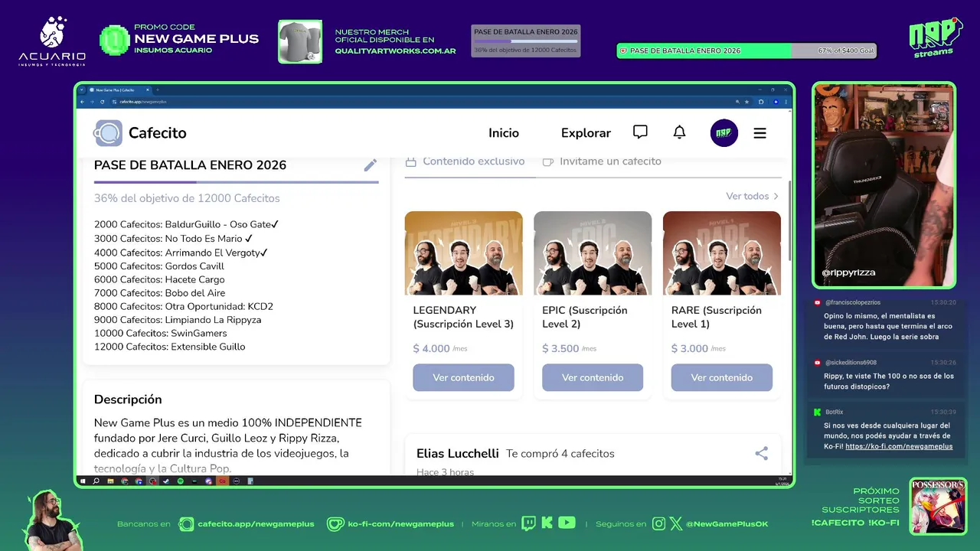980x551 pixels.
Task: Click the Windows Start button
Action: click(83, 481)
